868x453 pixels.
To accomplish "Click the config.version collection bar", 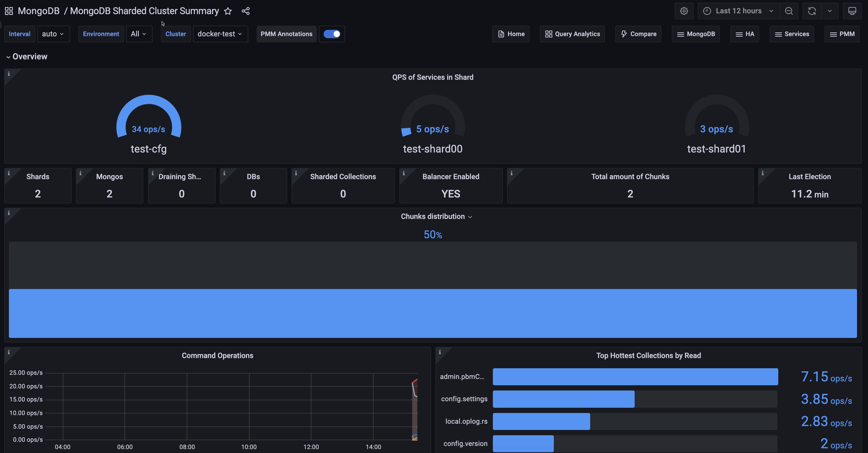I will (x=523, y=444).
